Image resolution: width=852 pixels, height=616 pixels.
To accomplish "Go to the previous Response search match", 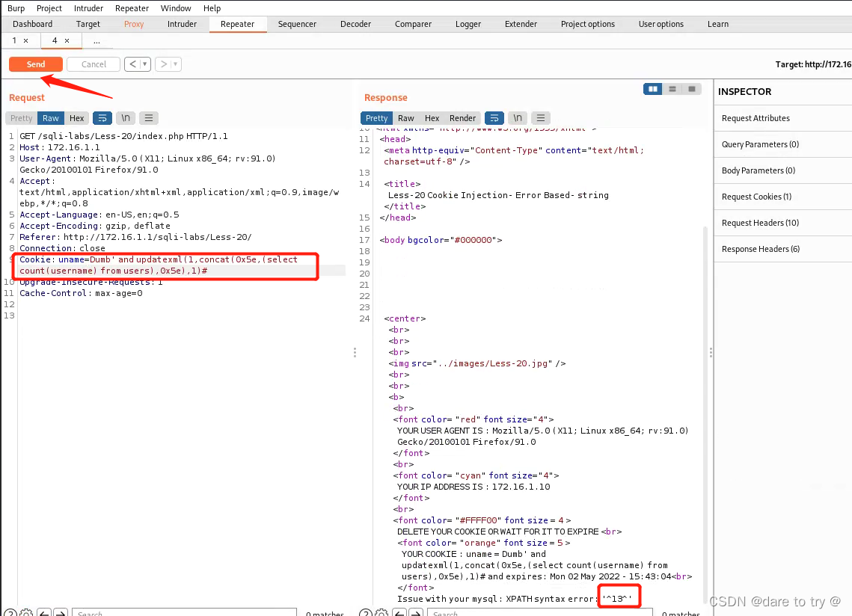I will click(399, 613).
